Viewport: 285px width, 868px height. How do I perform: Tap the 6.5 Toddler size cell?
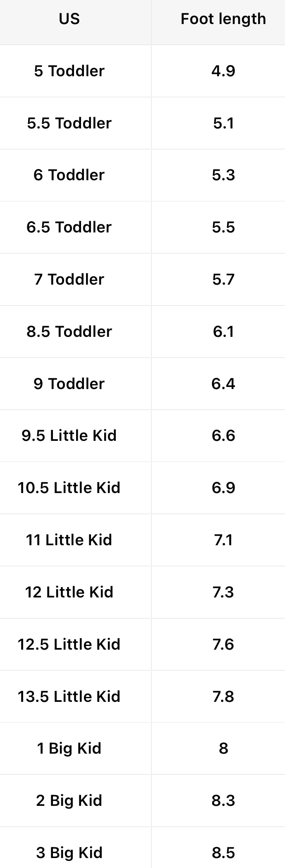pos(69,227)
